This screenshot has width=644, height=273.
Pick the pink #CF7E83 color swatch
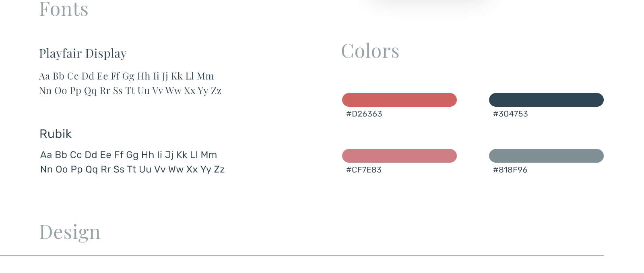[x=399, y=156]
